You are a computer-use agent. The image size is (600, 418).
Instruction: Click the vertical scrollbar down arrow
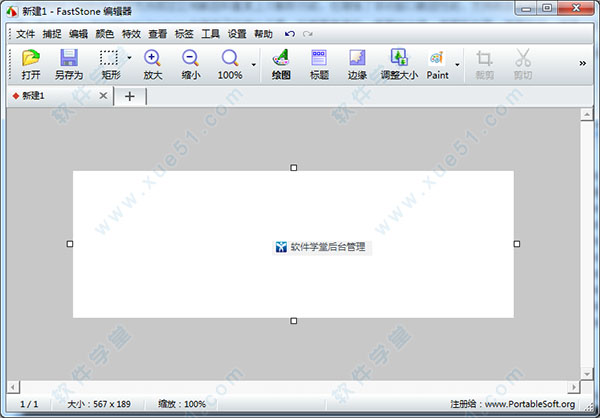click(x=587, y=373)
